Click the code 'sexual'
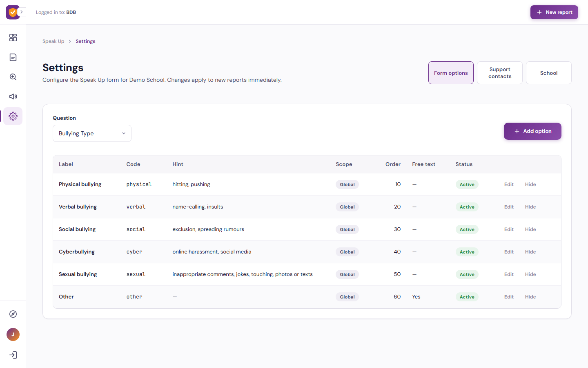Screen dimensions: 588x368 point(136,274)
